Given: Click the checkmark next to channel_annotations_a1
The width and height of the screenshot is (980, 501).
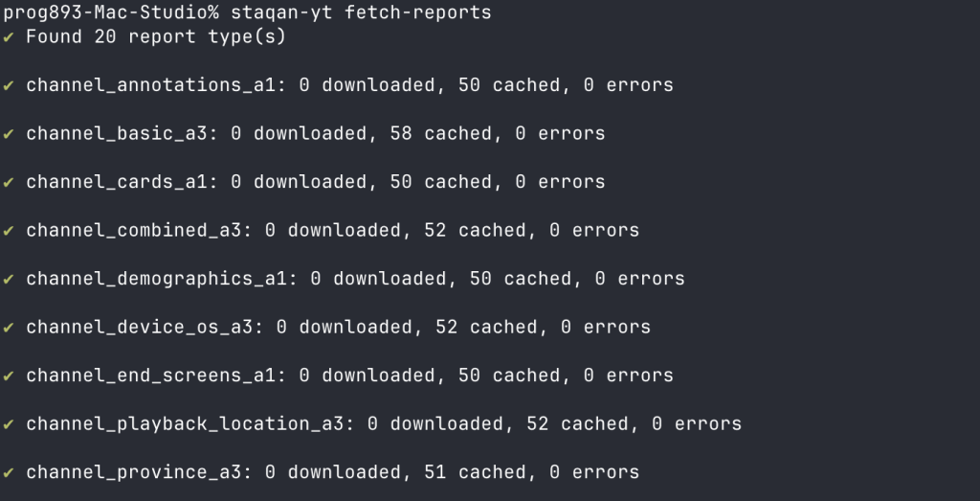Looking at the screenshot, I should pos(9,85).
